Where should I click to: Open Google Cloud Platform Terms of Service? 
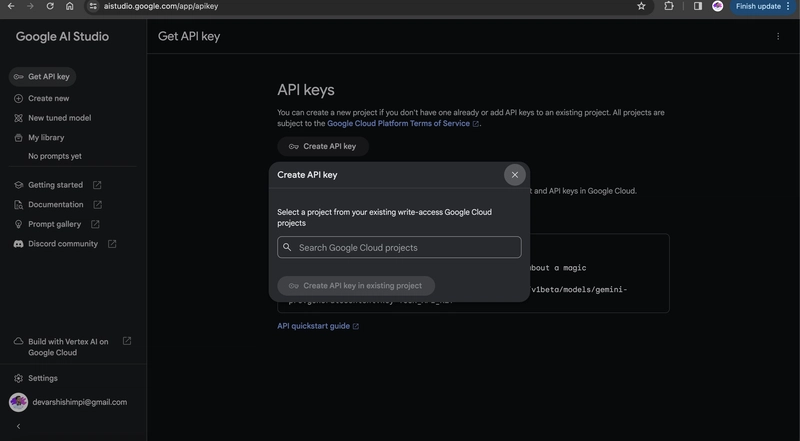point(403,123)
